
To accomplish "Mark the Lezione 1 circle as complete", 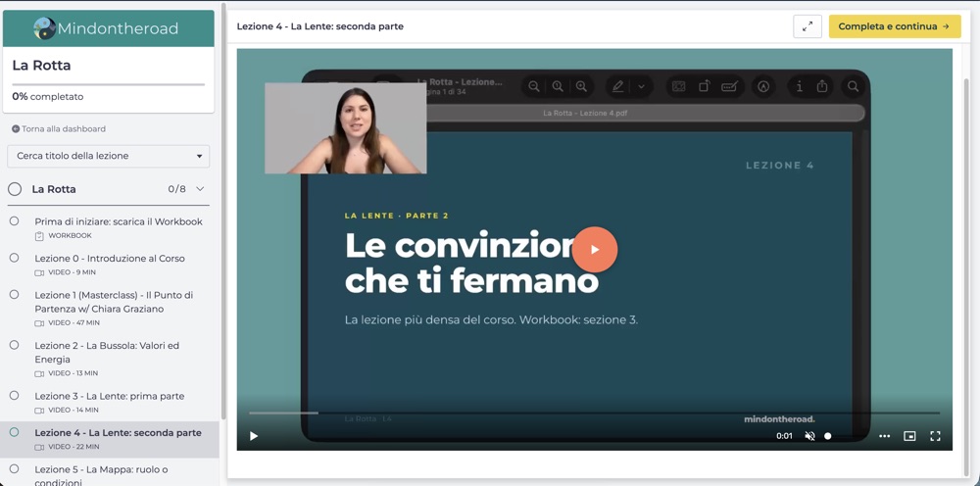I will 15,294.
